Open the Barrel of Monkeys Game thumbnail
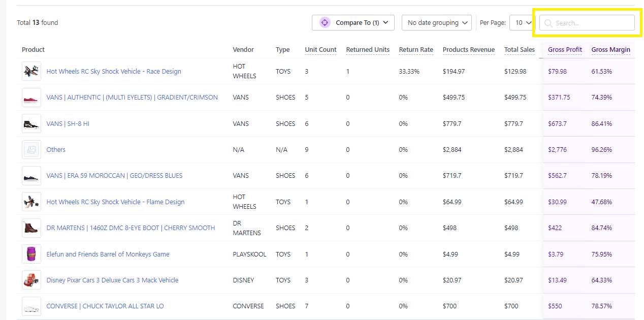Viewport: 644px width, 320px height. (31, 254)
